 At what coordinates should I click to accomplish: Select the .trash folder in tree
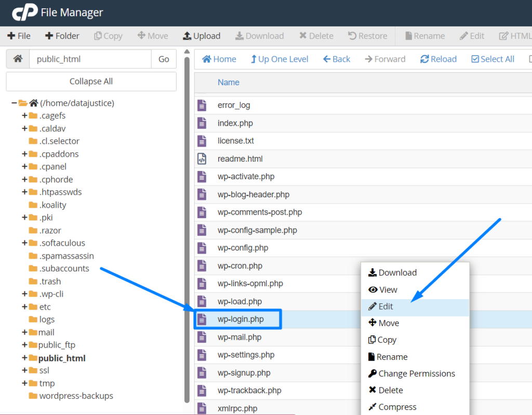[x=45, y=282]
